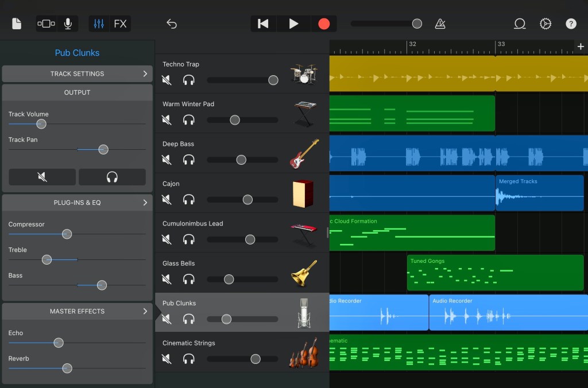
Task: Click the undo arrow
Action: click(x=171, y=24)
